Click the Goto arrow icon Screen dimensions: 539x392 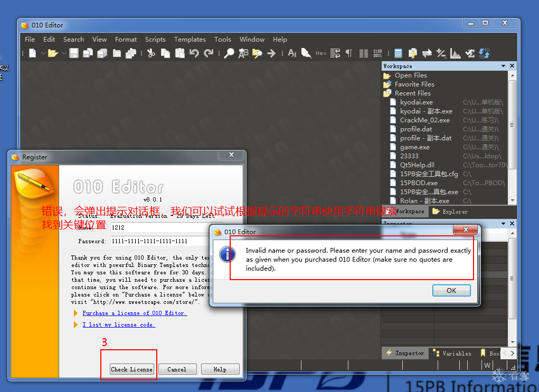point(271,53)
